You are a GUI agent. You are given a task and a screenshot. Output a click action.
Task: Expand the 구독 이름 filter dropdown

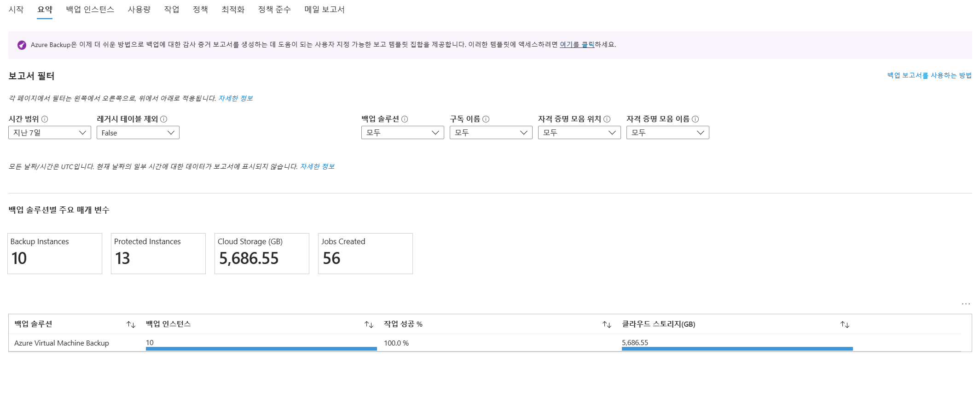pyautogui.click(x=491, y=133)
